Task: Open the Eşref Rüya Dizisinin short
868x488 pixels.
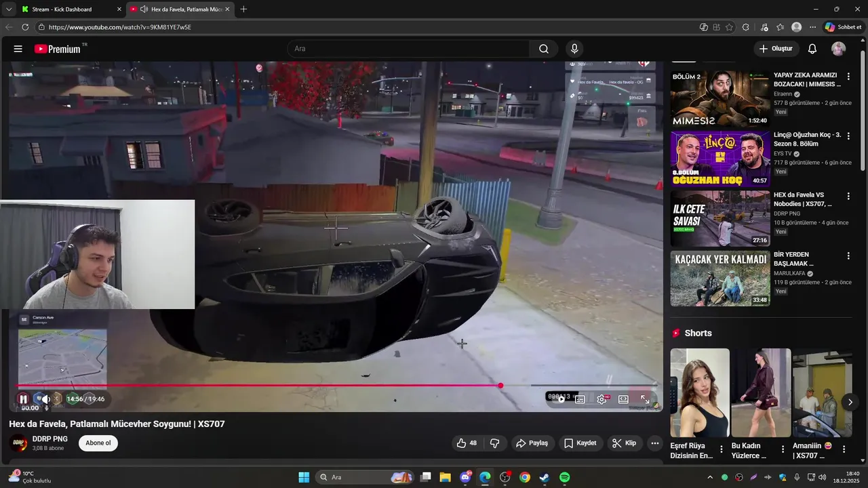Action: tap(700, 392)
